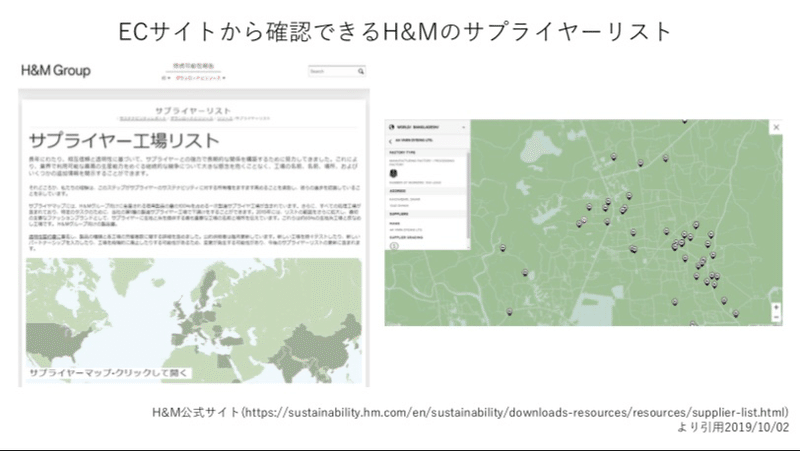The image size is (800, 451).
Task: Click the H&M Group logo
Action: point(56,70)
